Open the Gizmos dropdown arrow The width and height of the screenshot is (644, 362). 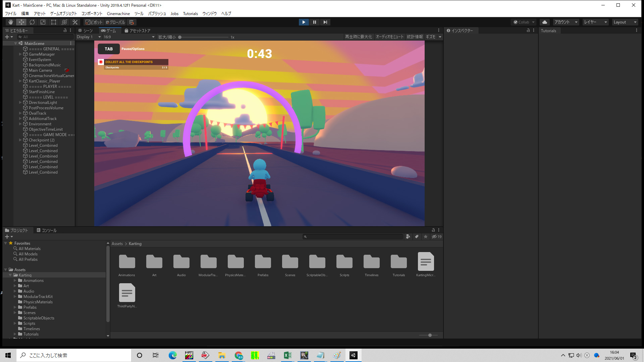(x=440, y=37)
